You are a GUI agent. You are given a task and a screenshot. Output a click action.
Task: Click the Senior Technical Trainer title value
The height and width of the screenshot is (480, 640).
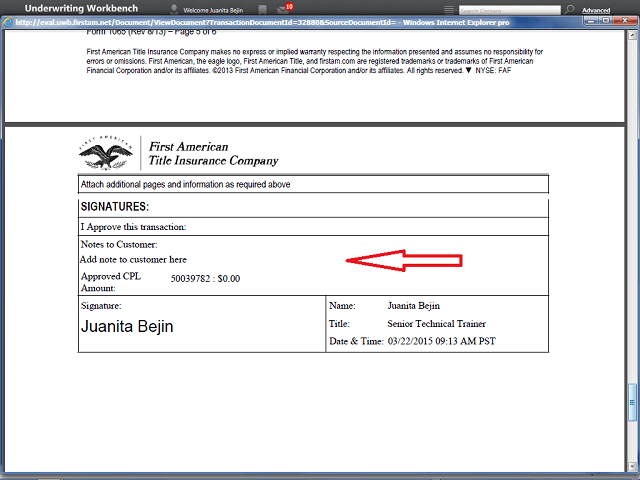(436, 324)
